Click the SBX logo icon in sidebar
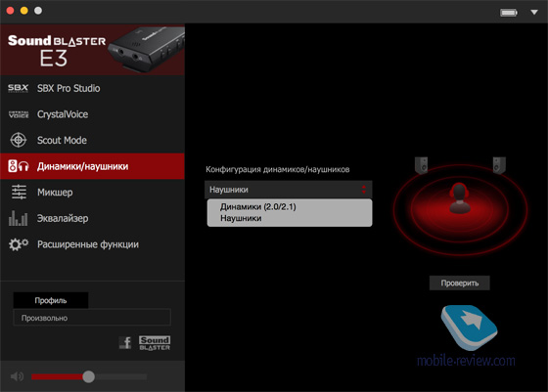The height and width of the screenshot is (392, 548). tap(18, 88)
